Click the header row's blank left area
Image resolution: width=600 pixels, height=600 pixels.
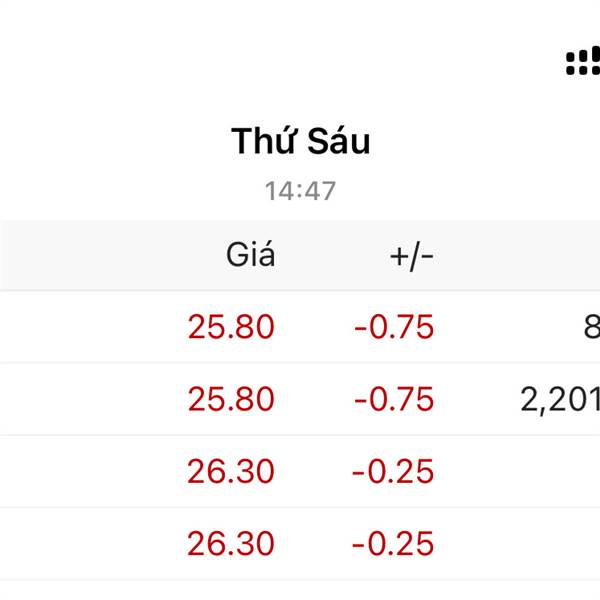(x=80, y=256)
